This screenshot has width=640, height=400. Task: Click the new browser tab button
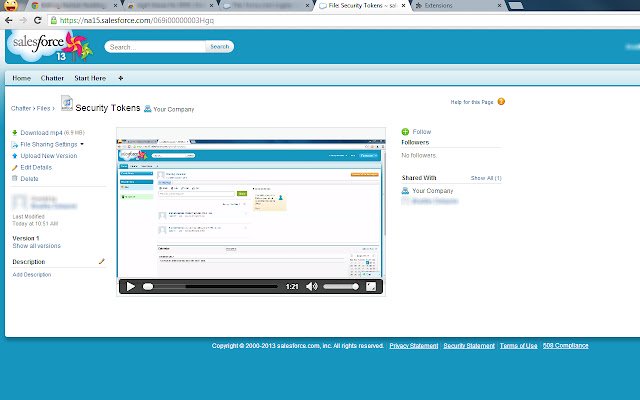516,5
